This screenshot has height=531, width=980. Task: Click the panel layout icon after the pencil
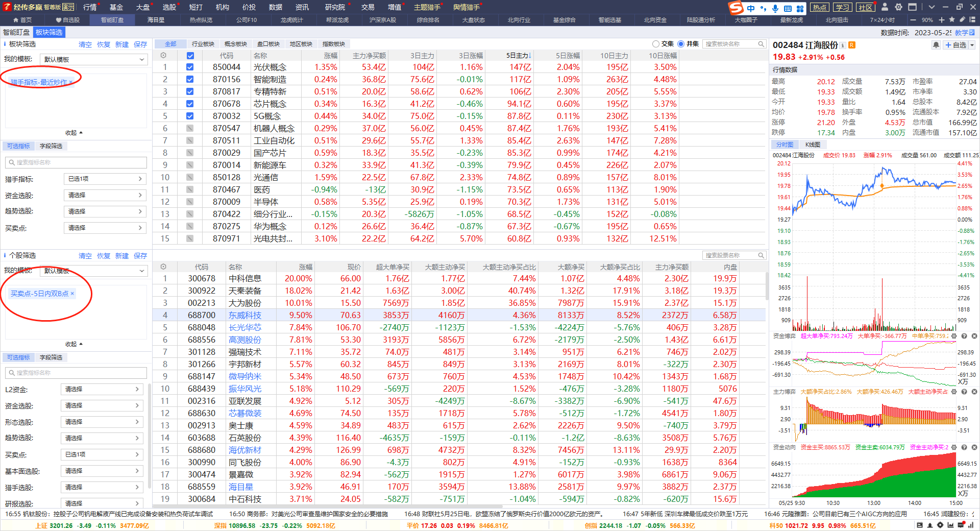click(x=973, y=20)
